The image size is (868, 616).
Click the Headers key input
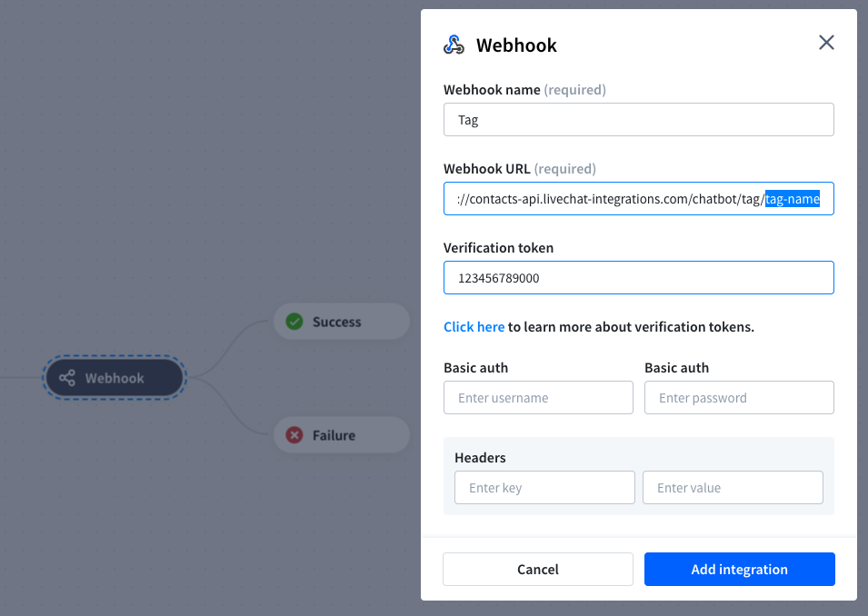coord(544,488)
